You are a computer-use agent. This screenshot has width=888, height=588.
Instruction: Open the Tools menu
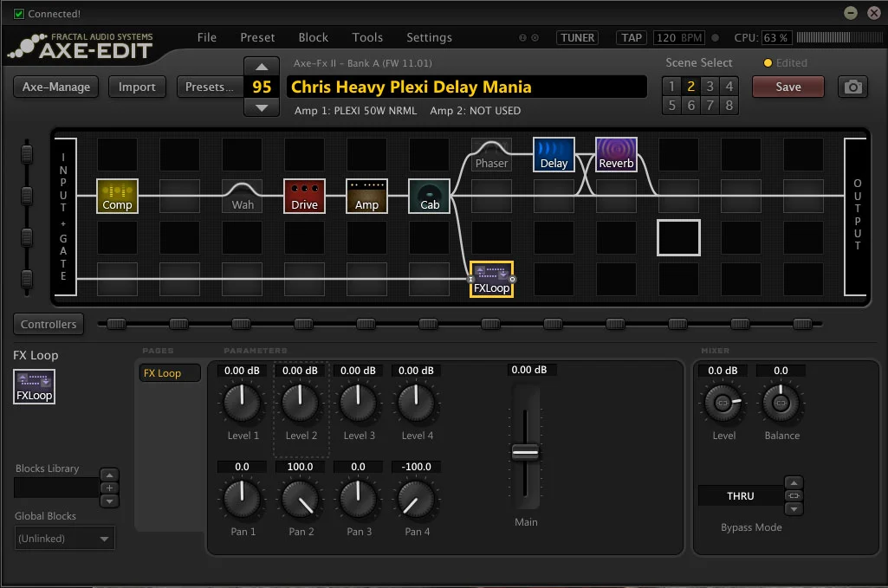[367, 37]
